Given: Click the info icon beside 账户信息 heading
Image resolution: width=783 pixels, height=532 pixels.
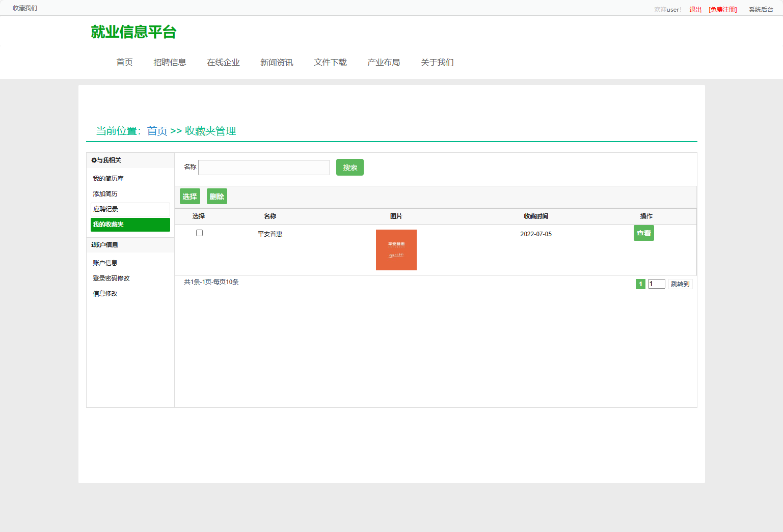Looking at the screenshot, I should 91,244.
